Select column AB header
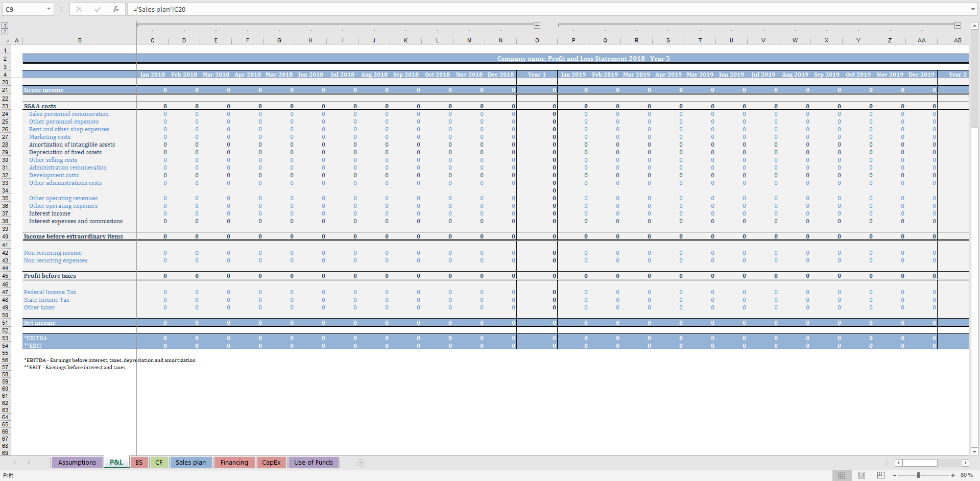 tap(958, 40)
